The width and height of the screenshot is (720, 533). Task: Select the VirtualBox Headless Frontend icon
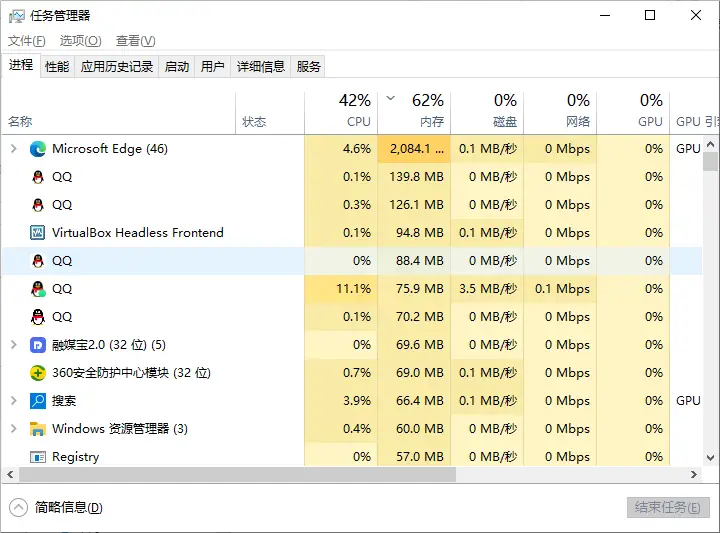(x=38, y=233)
